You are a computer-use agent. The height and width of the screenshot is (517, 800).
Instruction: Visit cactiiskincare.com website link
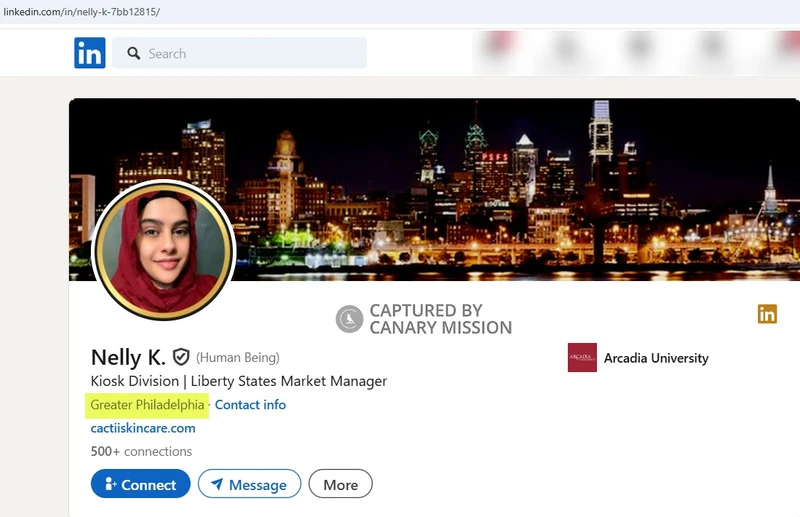coord(143,428)
